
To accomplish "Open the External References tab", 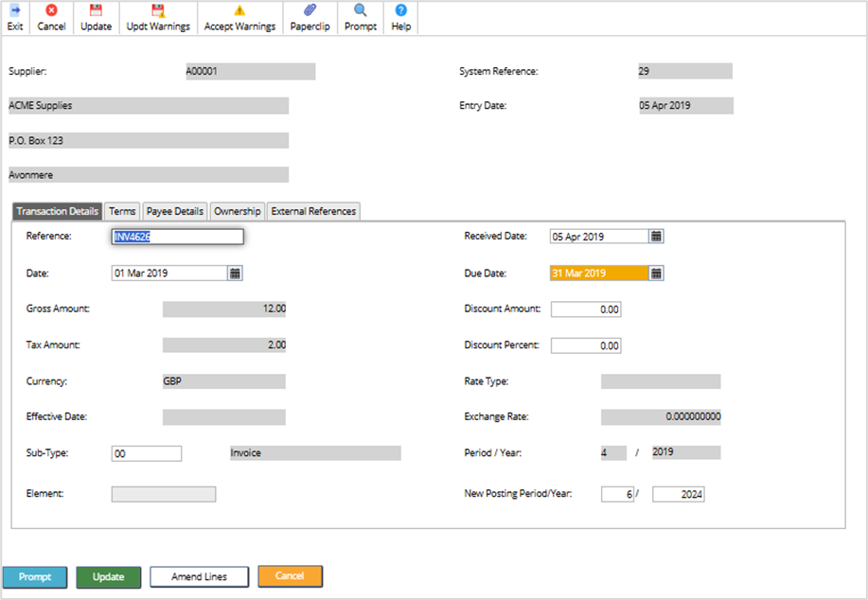I will [313, 211].
